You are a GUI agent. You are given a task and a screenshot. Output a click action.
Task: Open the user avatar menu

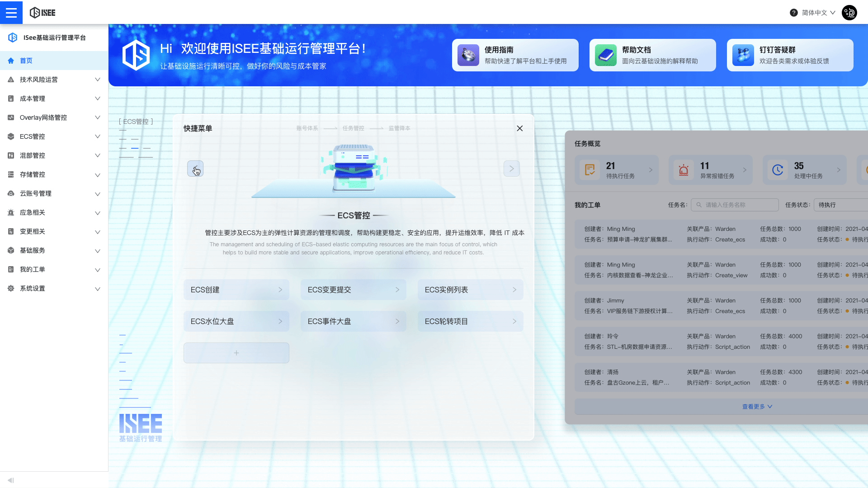point(849,12)
